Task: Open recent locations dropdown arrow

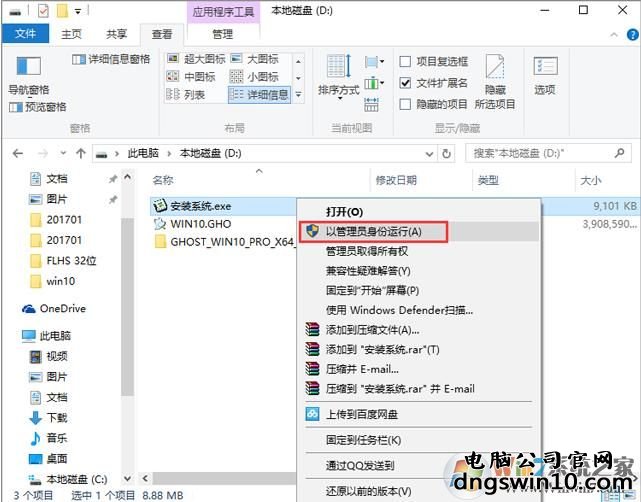Action: click(x=63, y=154)
